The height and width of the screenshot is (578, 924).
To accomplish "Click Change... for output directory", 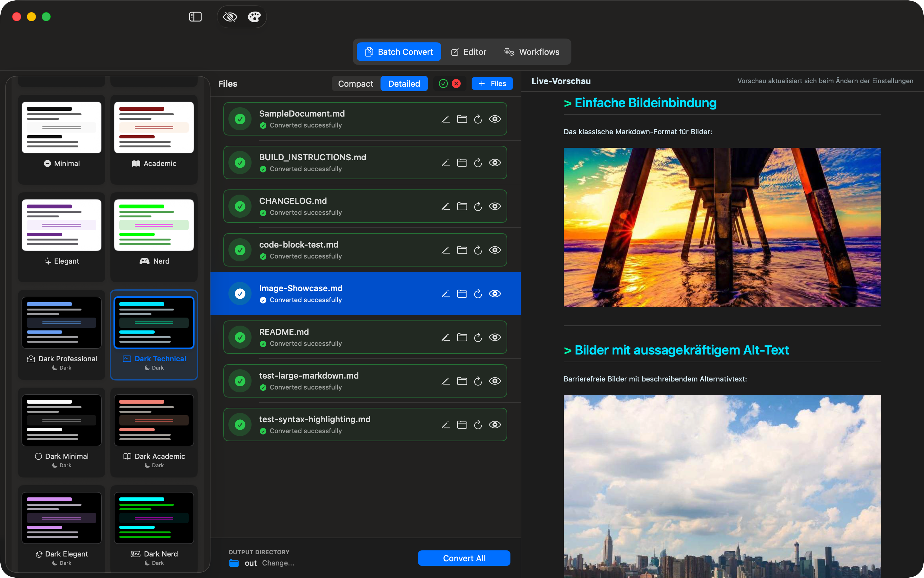I will 278,563.
